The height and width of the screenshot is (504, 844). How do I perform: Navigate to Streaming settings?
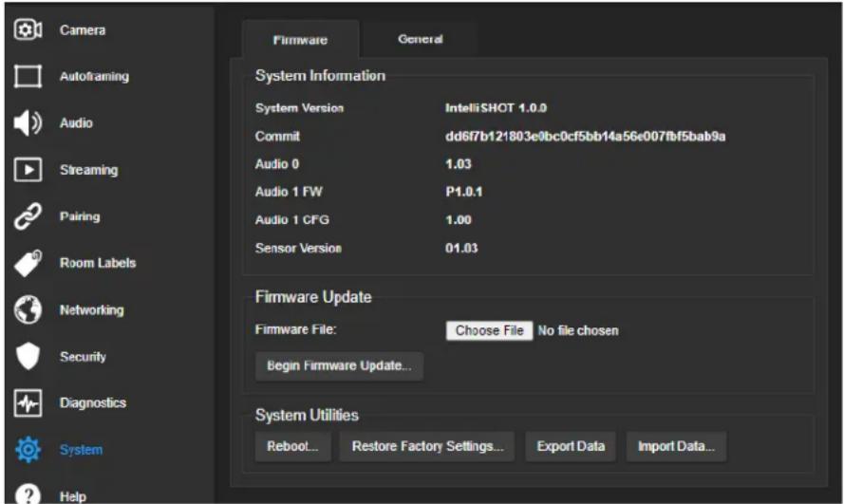click(x=89, y=170)
